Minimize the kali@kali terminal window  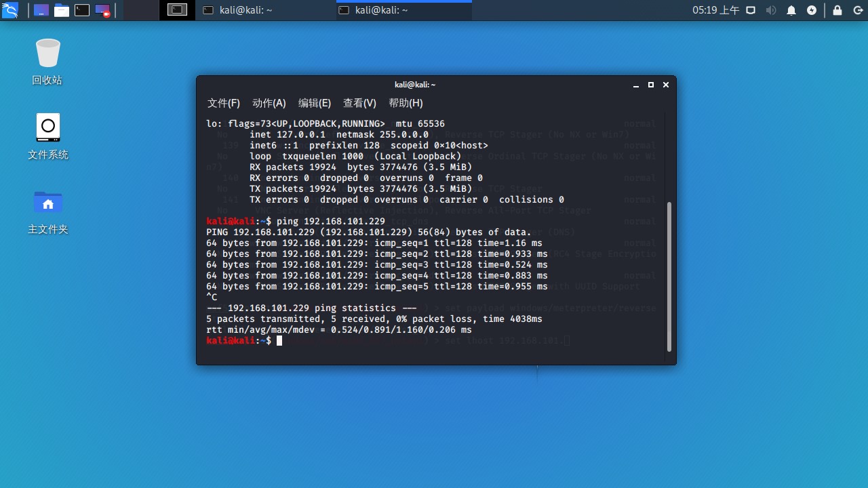tap(636, 85)
